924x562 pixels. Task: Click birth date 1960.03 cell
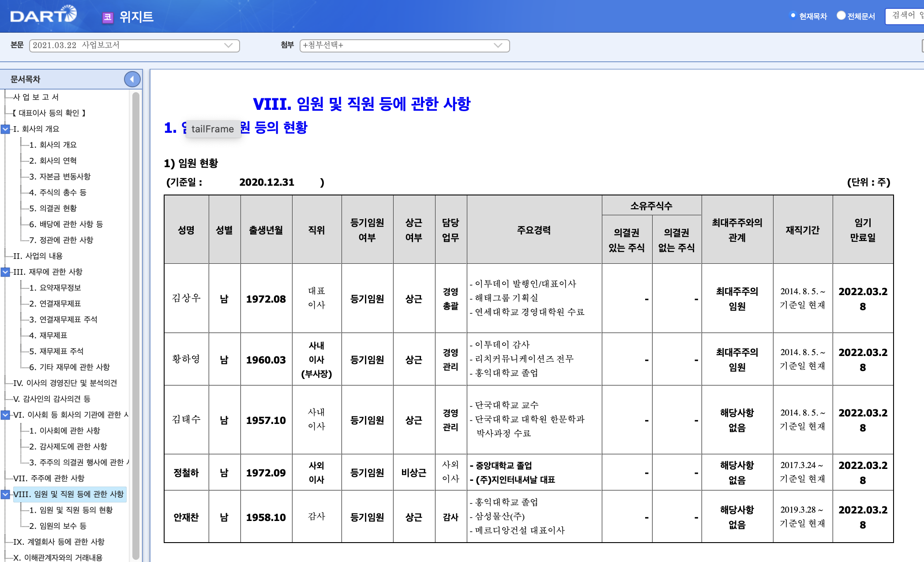[x=266, y=360]
